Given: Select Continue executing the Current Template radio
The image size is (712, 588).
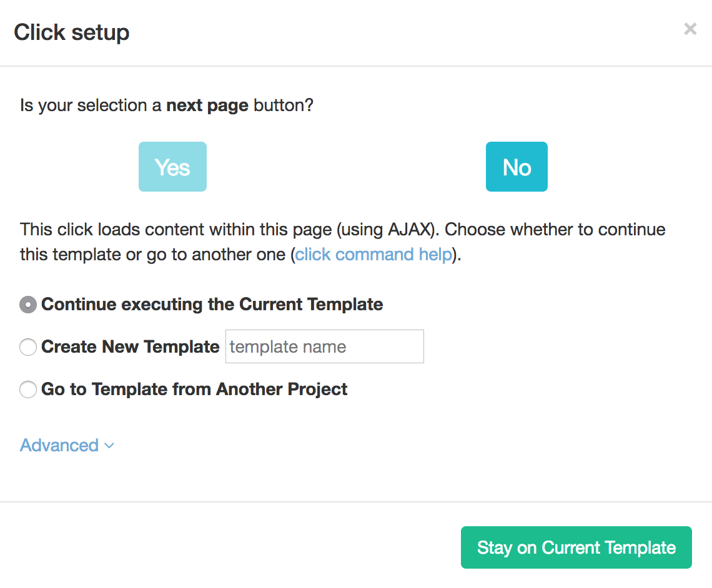Looking at the screenshot, I should pos(28,305).
